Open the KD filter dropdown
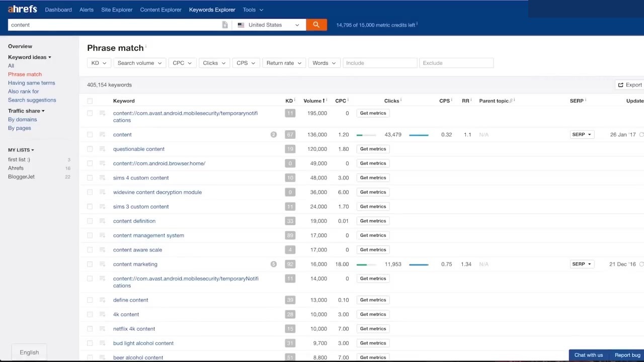644x362 pixels. tap(99, 63)
